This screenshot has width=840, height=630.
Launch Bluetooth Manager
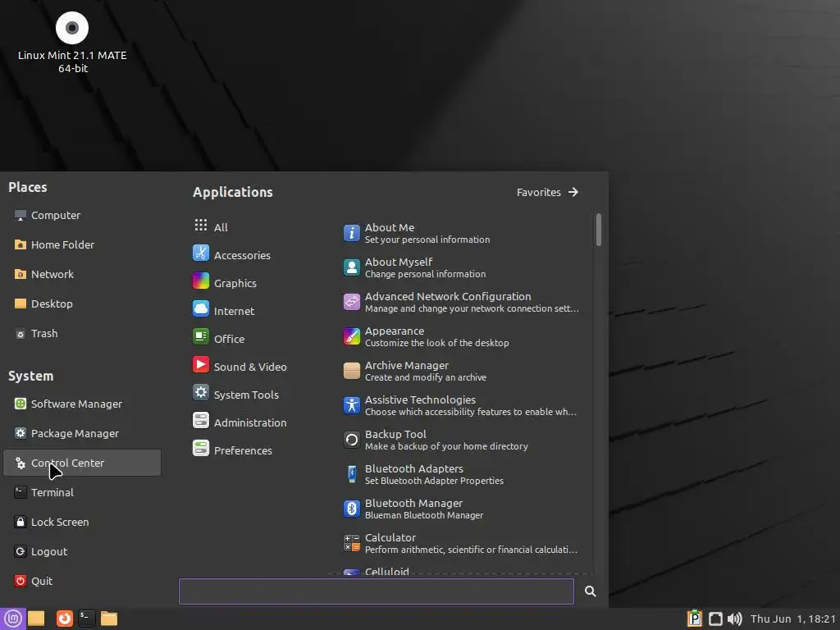461,509
